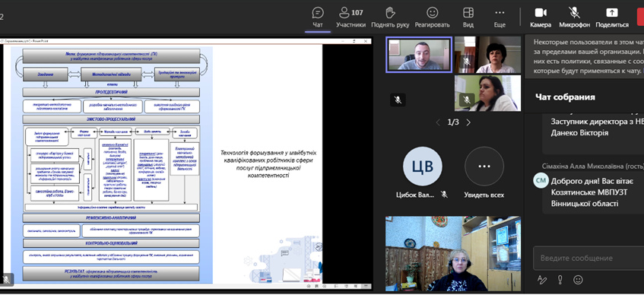Click the organization policy notice banner

(585, 57)
